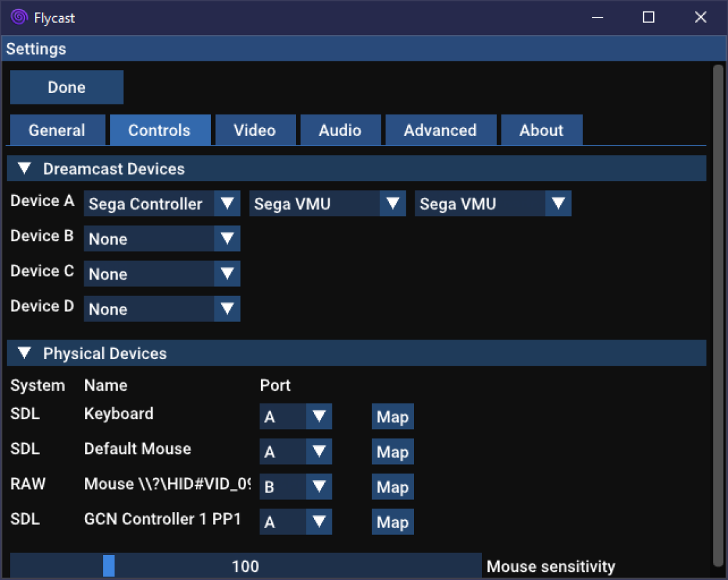Change the Default Mouse port dropdown
The image size is (728, 580).
(296, 451)
